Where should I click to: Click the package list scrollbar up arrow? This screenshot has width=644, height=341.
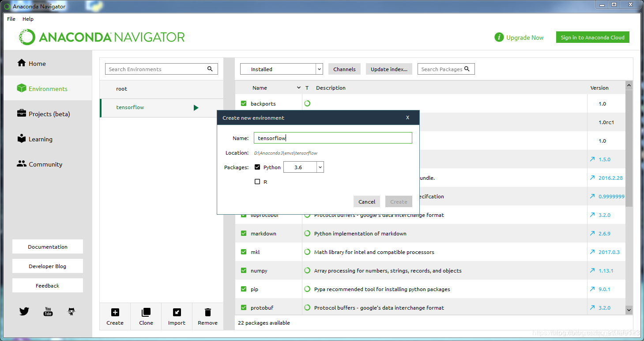629,85
